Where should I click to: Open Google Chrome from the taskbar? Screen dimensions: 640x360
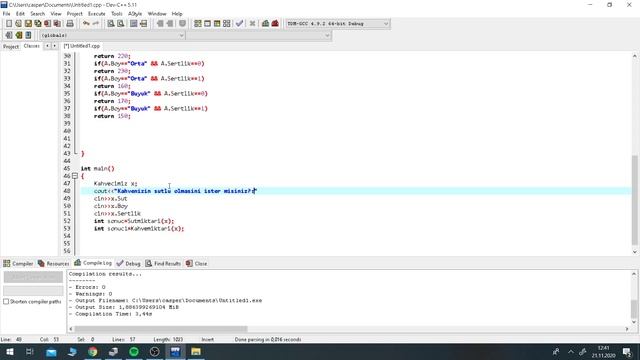pos(93,352)
